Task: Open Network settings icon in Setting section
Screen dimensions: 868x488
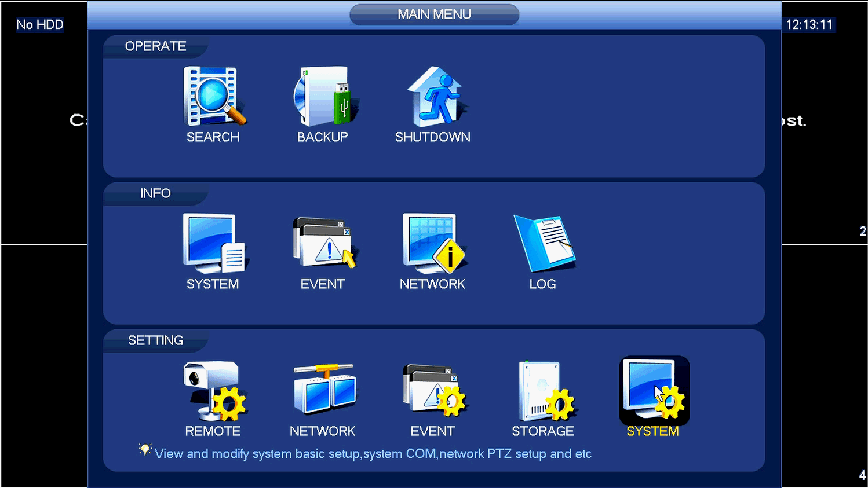Action: pos(324,389)
